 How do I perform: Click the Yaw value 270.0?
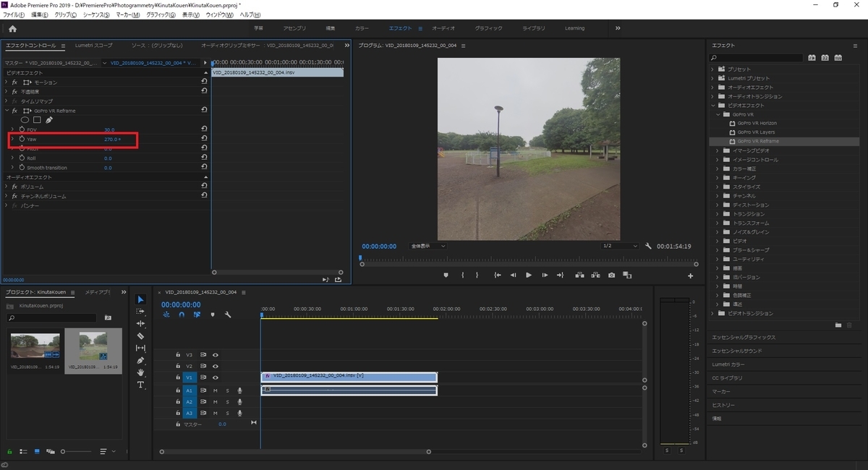click(112, 139)
